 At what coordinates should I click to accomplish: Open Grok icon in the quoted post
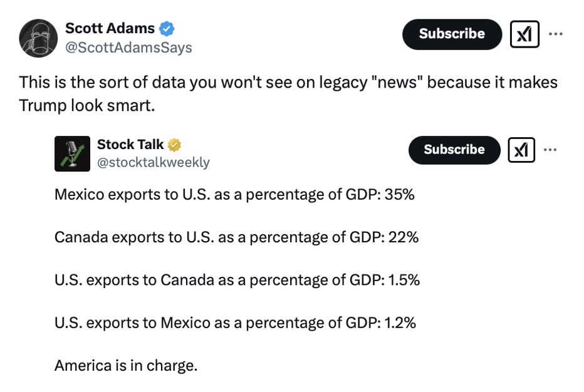pyautogui.click(x=523, y=150)
